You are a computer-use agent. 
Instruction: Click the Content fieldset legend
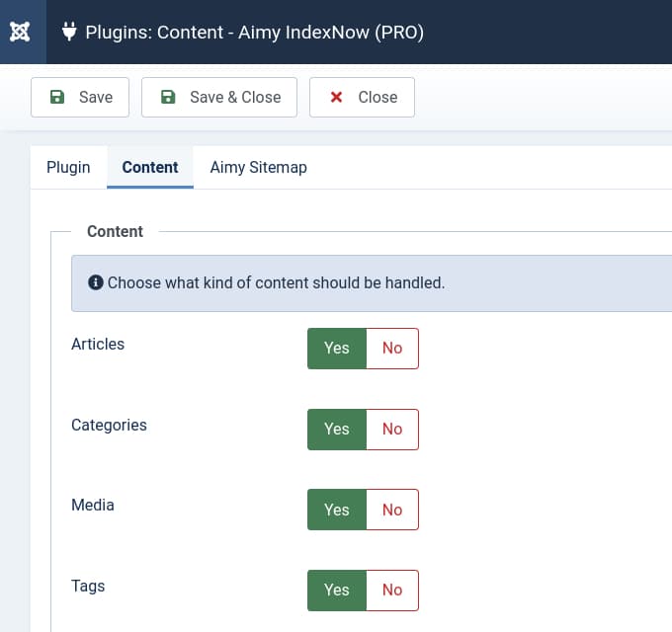click(x=115, y=232)
